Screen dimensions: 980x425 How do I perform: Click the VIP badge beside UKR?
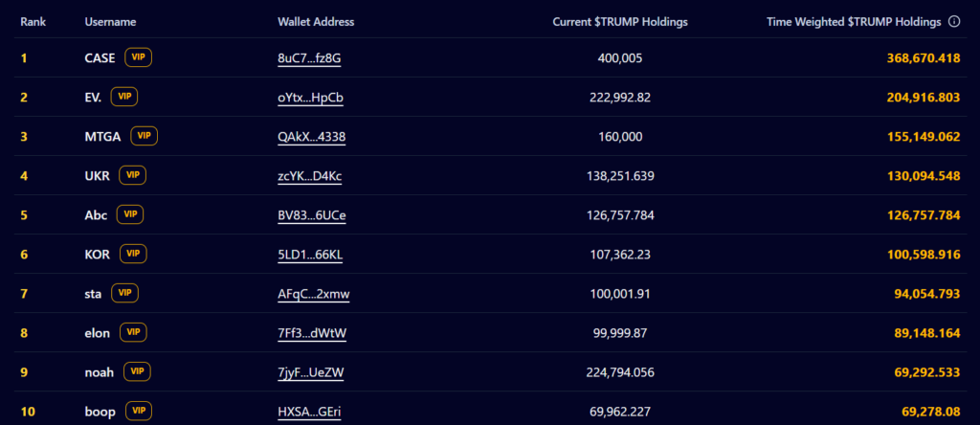click(x=132, y=175)
